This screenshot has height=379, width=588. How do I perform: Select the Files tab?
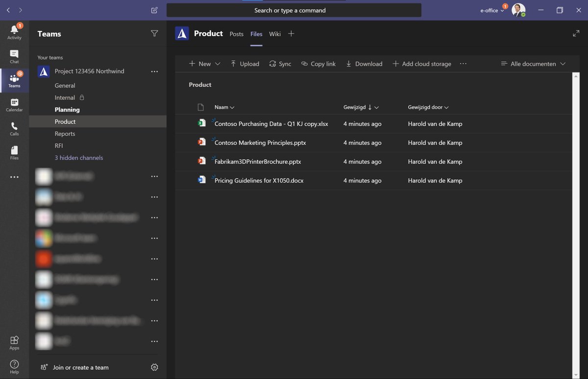256,34
